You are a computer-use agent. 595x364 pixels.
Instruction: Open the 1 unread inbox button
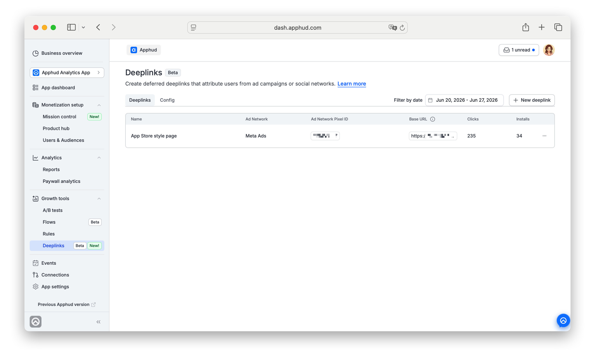point(519,50)
